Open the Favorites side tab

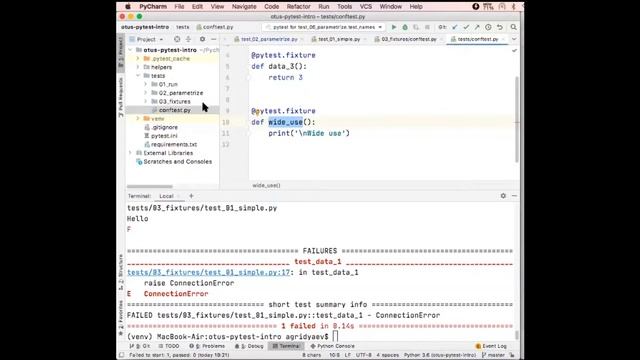click(x=121, y=318)
